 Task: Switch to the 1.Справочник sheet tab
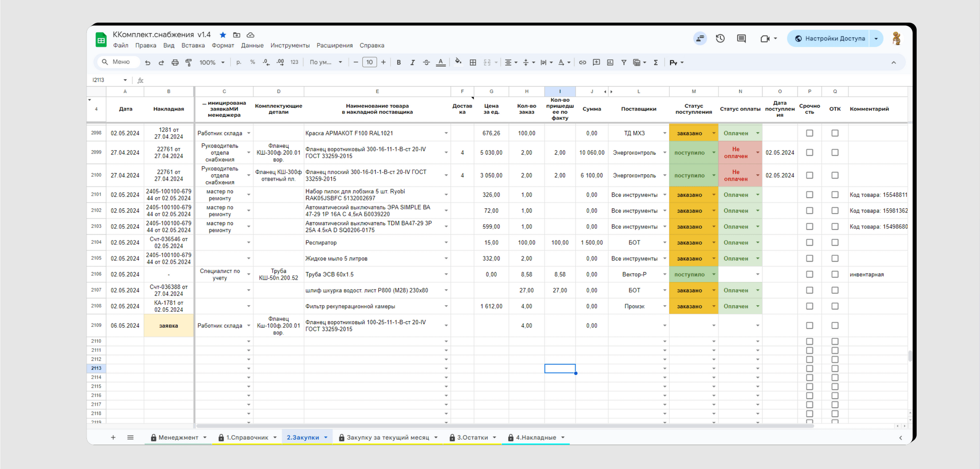[x=247, y=437]
